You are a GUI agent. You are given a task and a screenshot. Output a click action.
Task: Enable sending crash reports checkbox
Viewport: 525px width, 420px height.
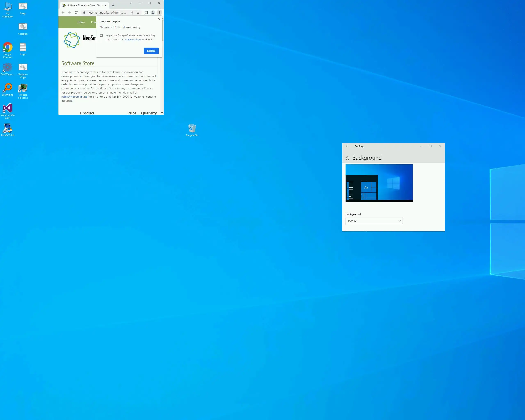click(101, 35)
